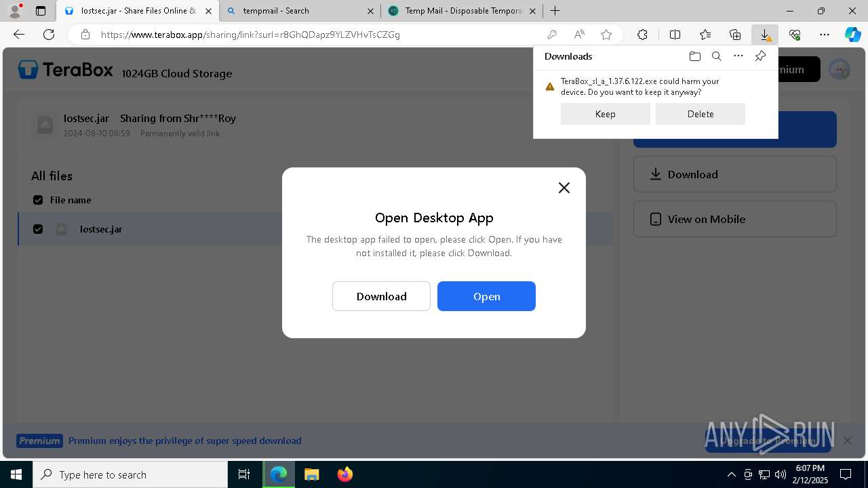The image size is (868, 488).
Task: Launch Firefox from taskbar
Action: click(344, 474)
